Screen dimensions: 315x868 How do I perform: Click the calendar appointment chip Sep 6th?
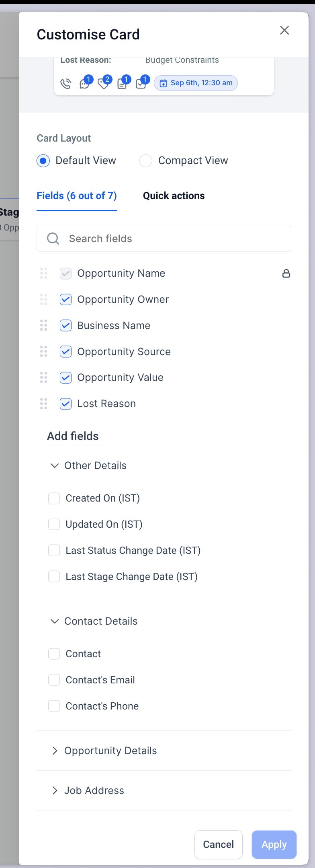point(196,83)
